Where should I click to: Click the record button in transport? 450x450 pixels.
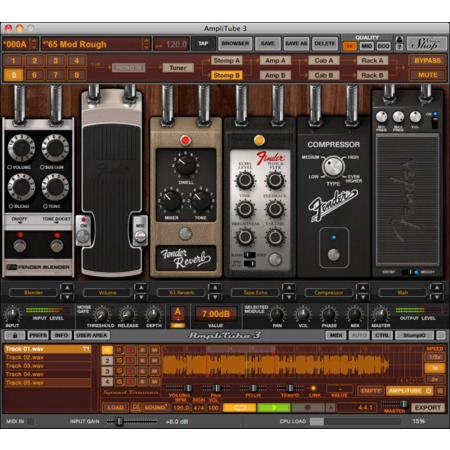click(307, 408)
